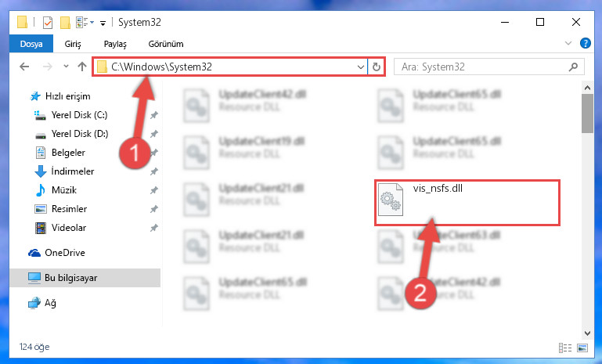Unpin İndirmeler from quick access
The height and width of the screenshot is (364, 602).
154,171
